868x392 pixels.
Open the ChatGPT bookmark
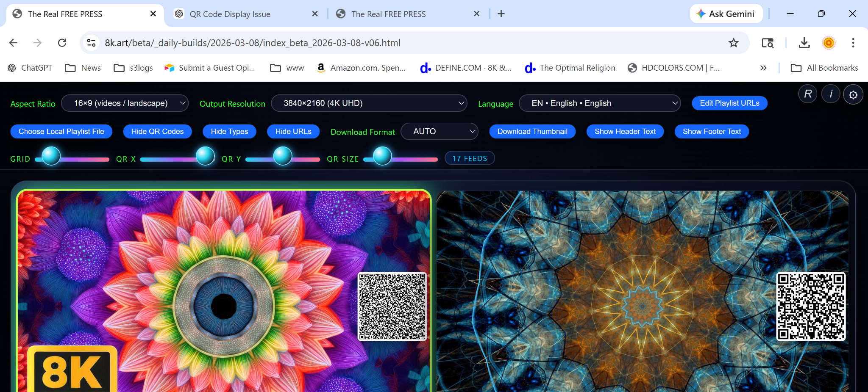[30, 68]
